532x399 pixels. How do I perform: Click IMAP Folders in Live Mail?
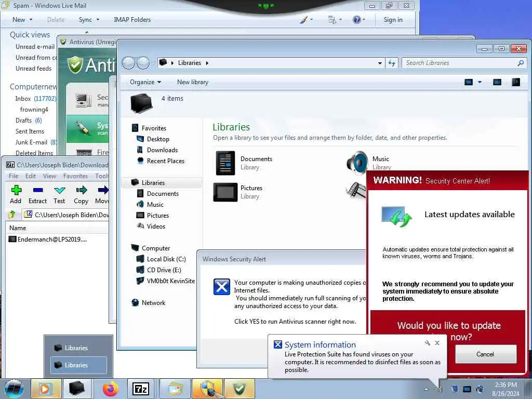point(132,20)
